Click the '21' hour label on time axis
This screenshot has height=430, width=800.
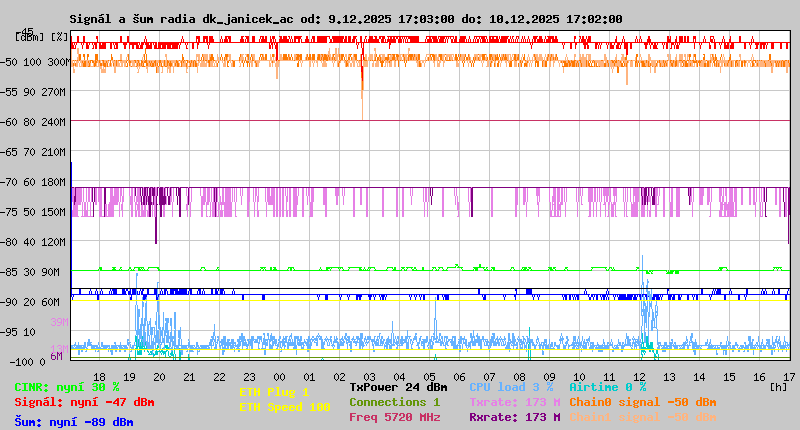(189, 377)
